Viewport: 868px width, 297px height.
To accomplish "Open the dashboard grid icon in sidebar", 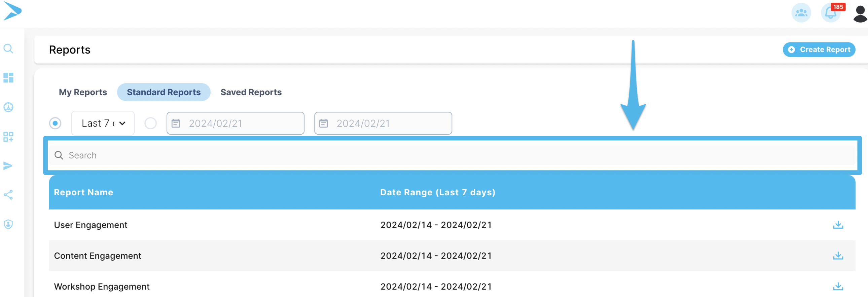I will pyautogui.click(x=8, y=78).
